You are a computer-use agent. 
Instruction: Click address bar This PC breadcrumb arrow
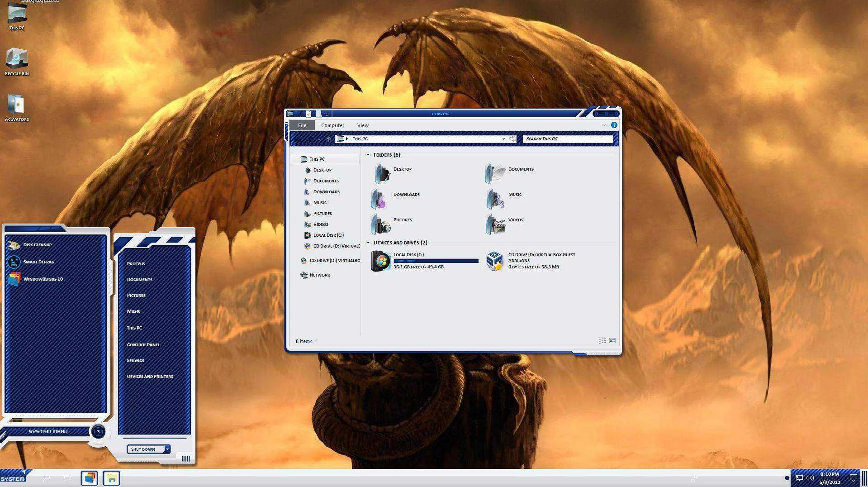click(x=347, y=139)
